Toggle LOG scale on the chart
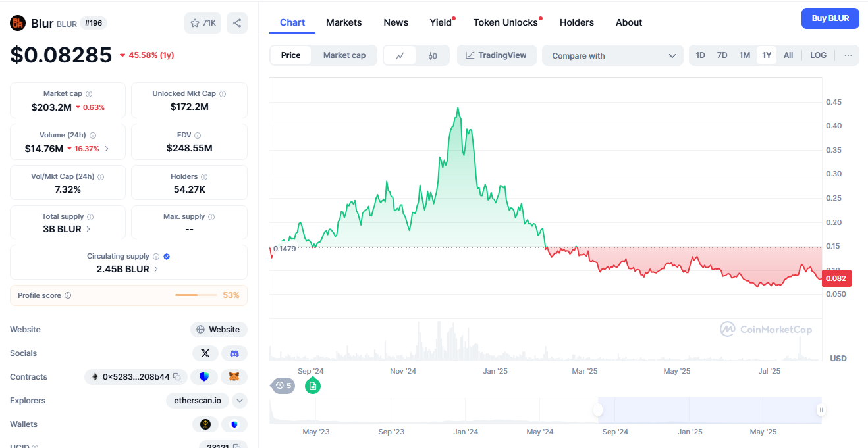This screenshot has height=448, width=868. (819, 55)
